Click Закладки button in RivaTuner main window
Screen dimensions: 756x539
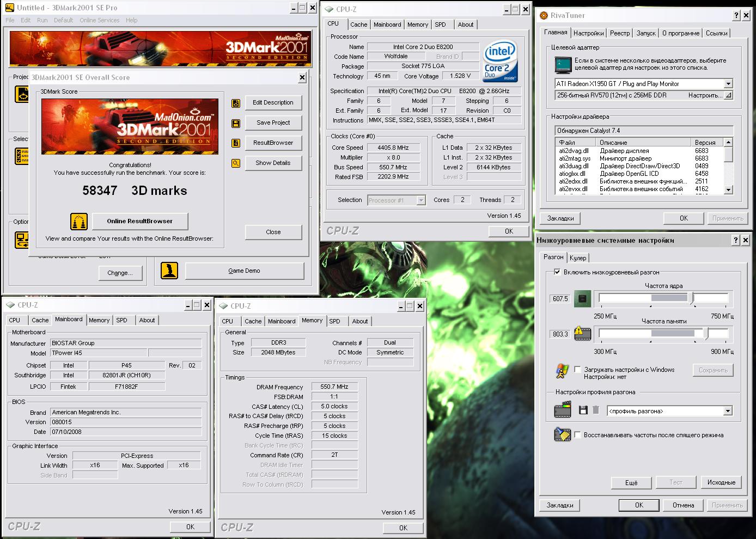[x=560, y=218]
